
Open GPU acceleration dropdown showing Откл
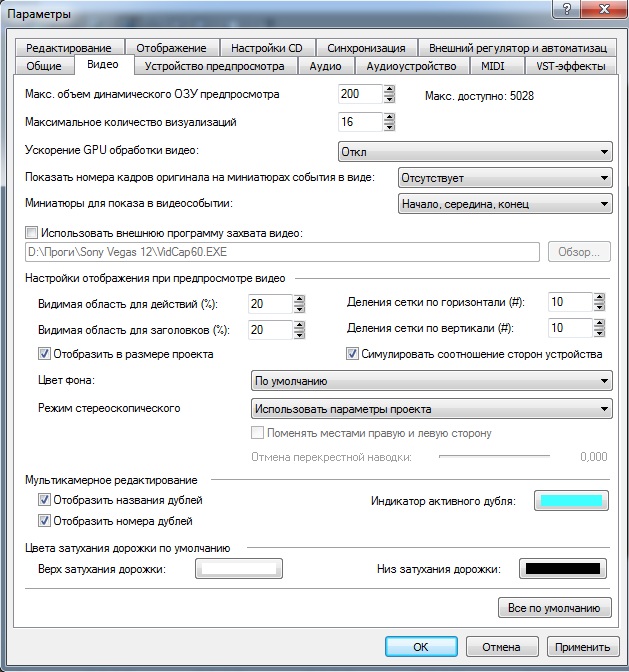tap(475, 152)
